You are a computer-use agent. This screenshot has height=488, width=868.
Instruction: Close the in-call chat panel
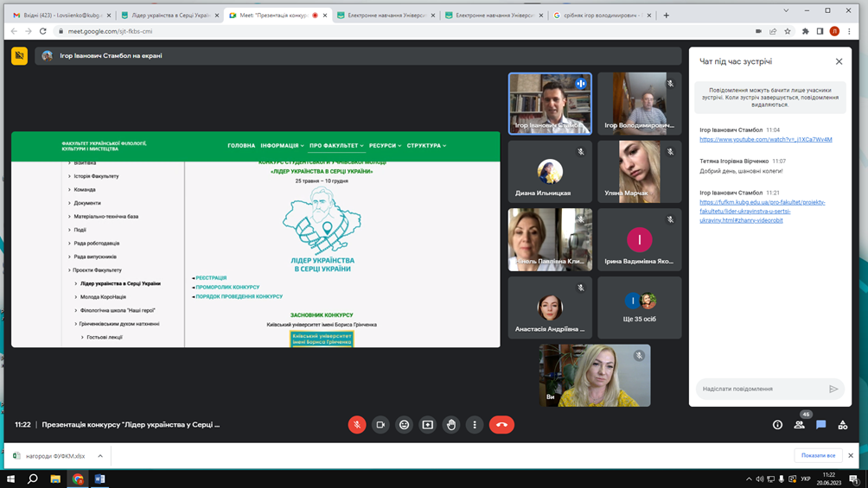(839, 61)
